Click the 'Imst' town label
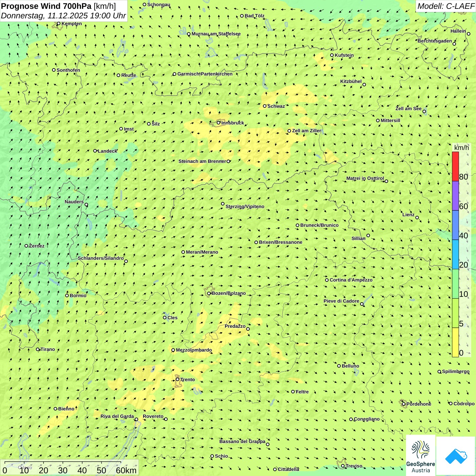Screen dimensions: 476x476 [x=129, y=129]
